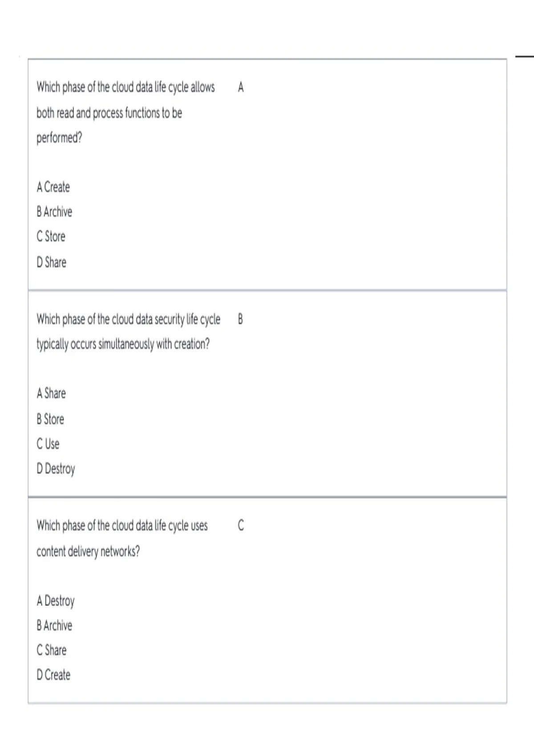
Task: Click the dash mark at the top-right corner
Action: 525,56
